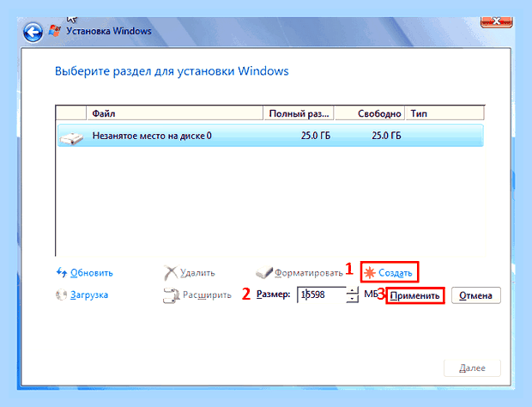Click the drive icon for disk 0
Viewport: 532px width, 407px height.
[71, 138]
